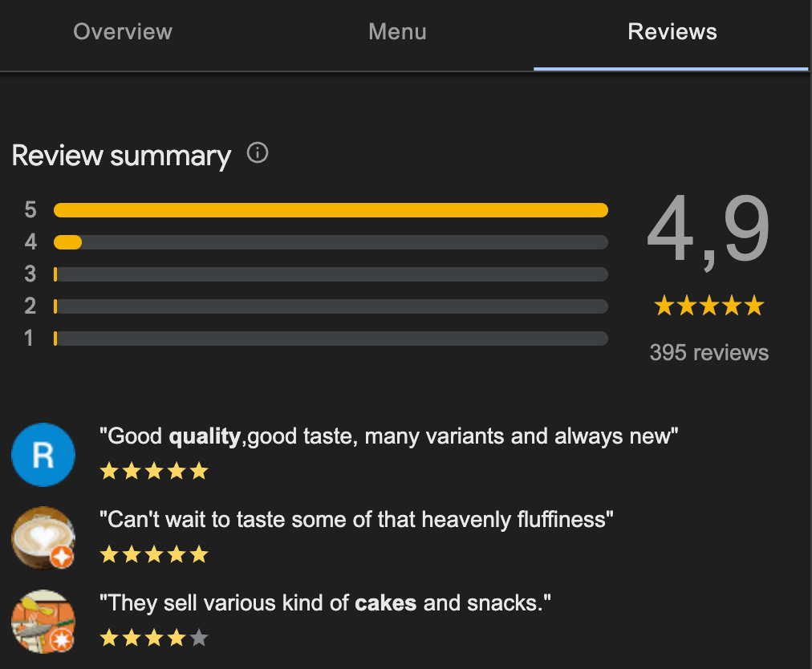The width and height of the screenshot is (812, 669).
Task: Open the 395 reviews link
Action: (x=708, y=353)
